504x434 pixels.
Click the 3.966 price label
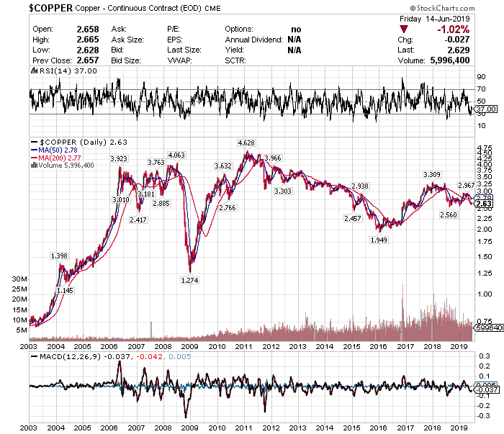[x=273, y=158]
